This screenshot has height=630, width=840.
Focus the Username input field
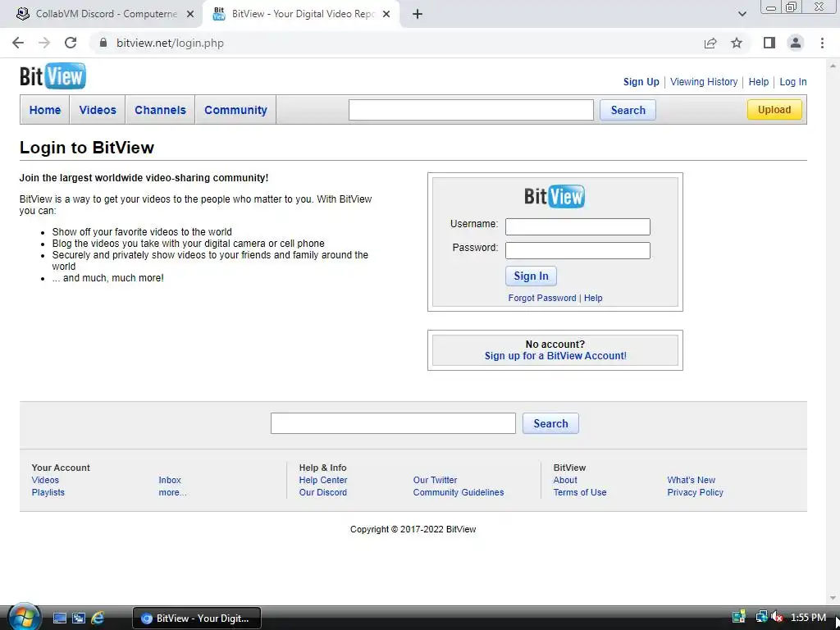tap(577, 226)
